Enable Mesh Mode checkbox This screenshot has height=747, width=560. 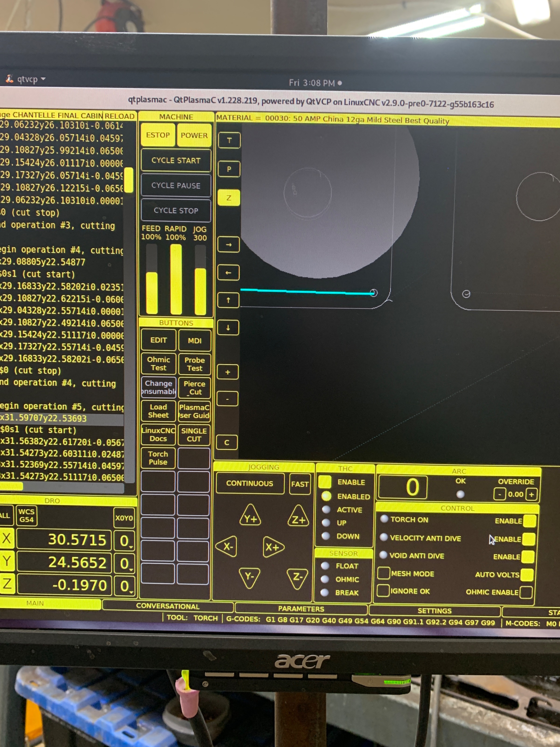point(384,573)
